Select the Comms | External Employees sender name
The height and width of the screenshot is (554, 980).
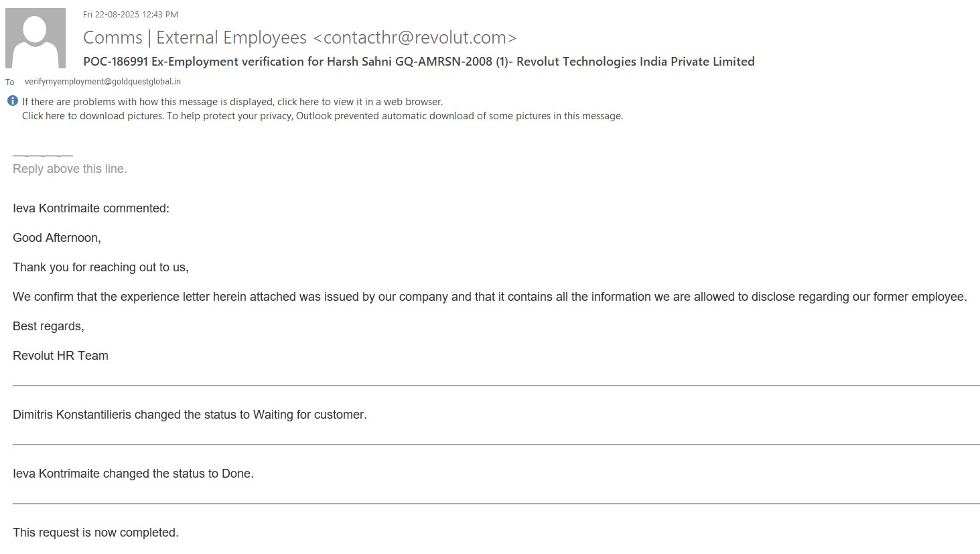point(194,38)
